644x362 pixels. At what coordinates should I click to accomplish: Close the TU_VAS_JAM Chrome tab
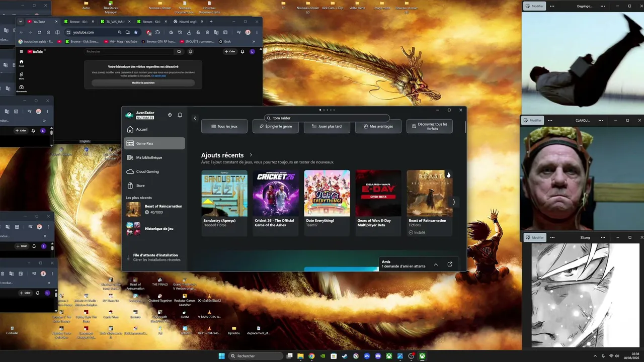[130, 22]
